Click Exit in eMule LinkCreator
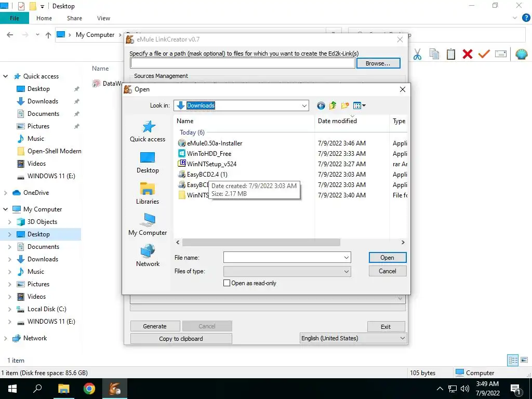The height and width of the screenshot is (399, 532). (x=386, y=327)
